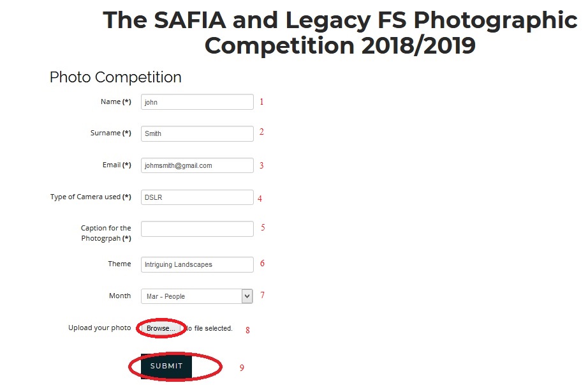Click the 'Name (*)' field label
588x385 pixels.
pyautogui.click(x=115, y=102)
